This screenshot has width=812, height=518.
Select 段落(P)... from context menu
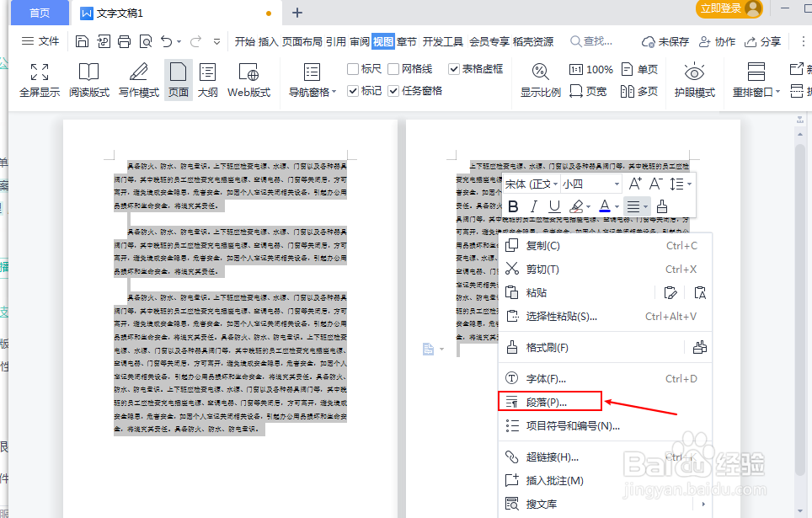pyautogui.click(x=606, y=402)
